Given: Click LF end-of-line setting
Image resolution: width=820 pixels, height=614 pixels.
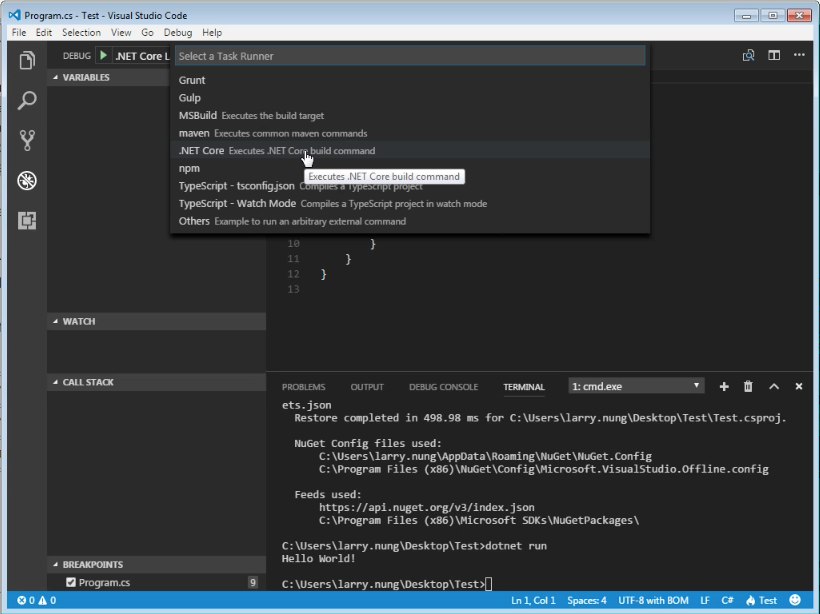Looking at the screenshot, I should pyautogui.click(x=705, y=600).
